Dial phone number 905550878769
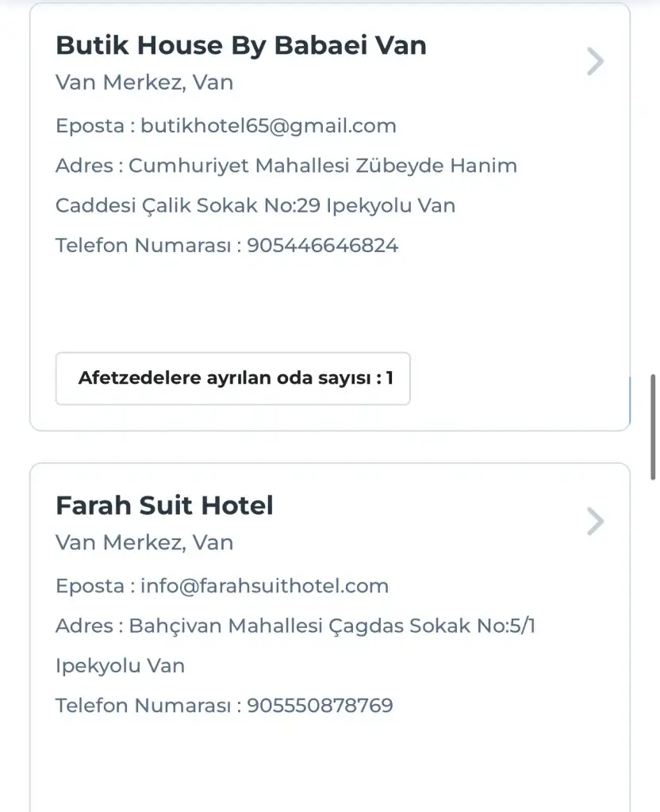The image size is (660, 812). [320, 705]
